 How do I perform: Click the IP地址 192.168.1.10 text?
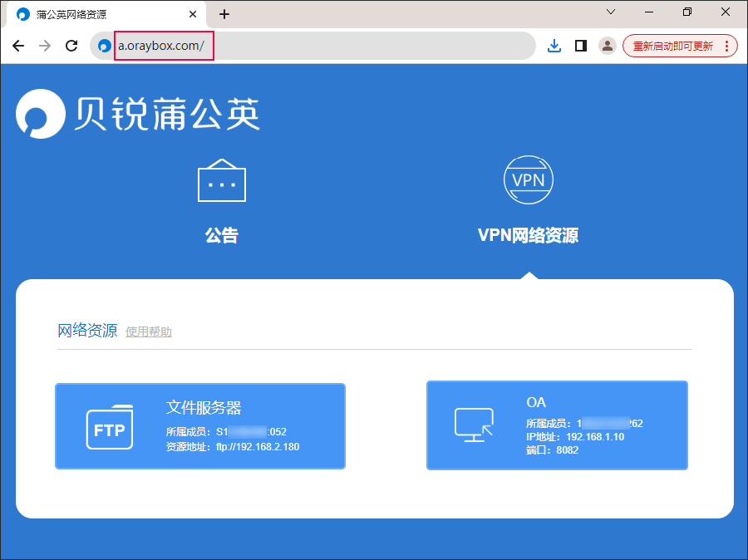click(575, 436)
